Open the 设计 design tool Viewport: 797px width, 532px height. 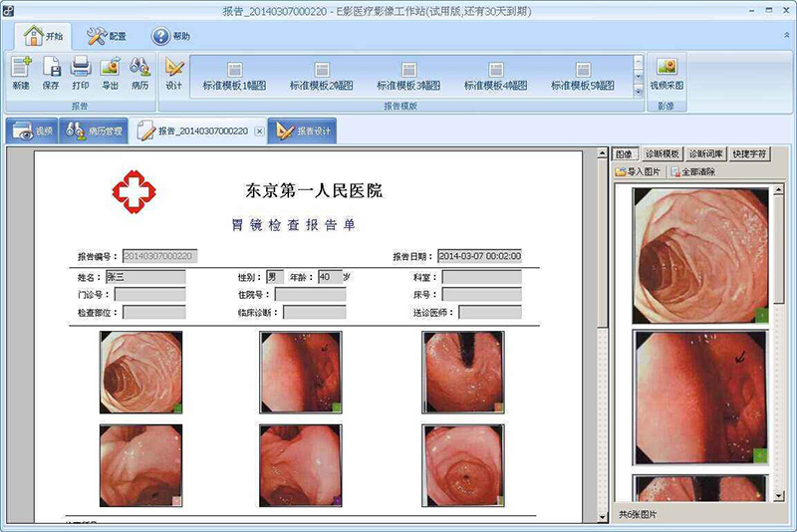(x=174, y=74)
